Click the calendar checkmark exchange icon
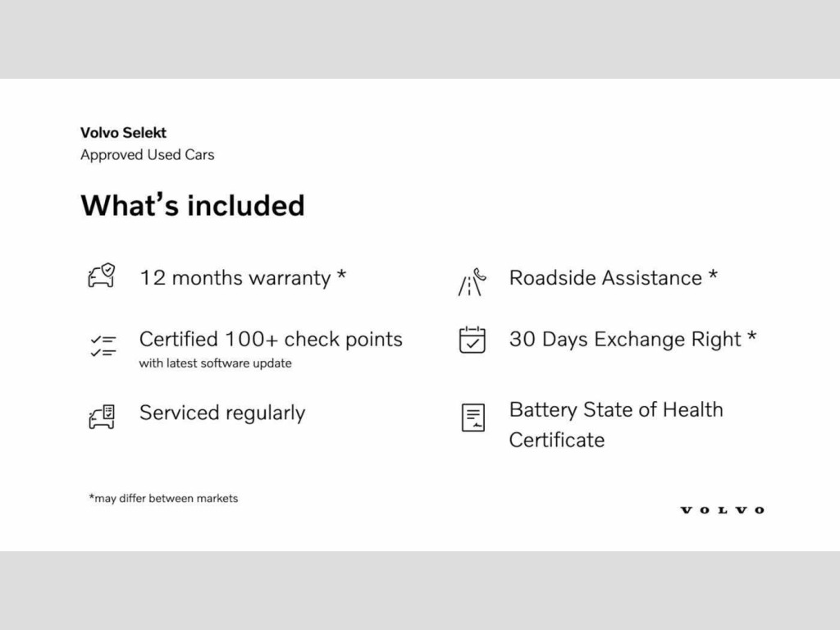This screenshot has width=840, height=630. 472,340
